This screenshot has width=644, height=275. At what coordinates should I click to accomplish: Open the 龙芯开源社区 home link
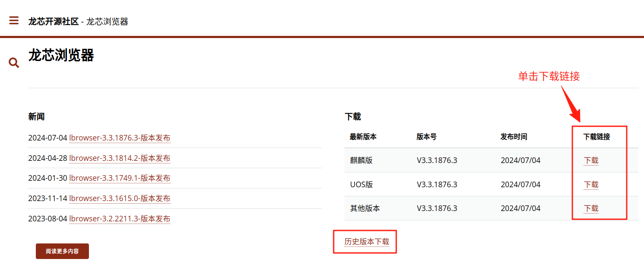pos(54,22)
